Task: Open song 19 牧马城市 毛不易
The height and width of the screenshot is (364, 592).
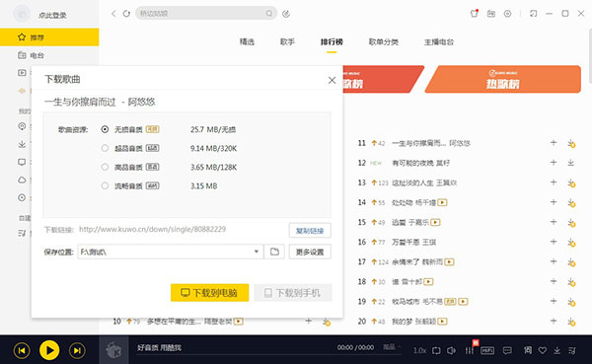Action: point(417,301)
